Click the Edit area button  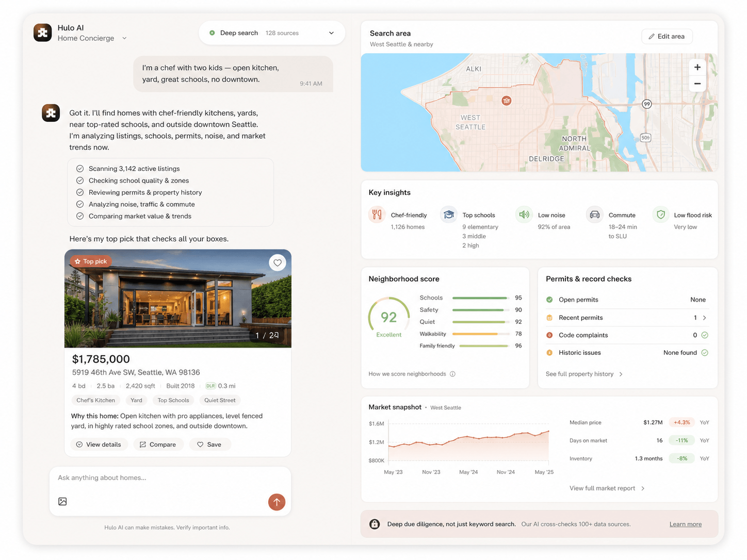pos(667,37)
